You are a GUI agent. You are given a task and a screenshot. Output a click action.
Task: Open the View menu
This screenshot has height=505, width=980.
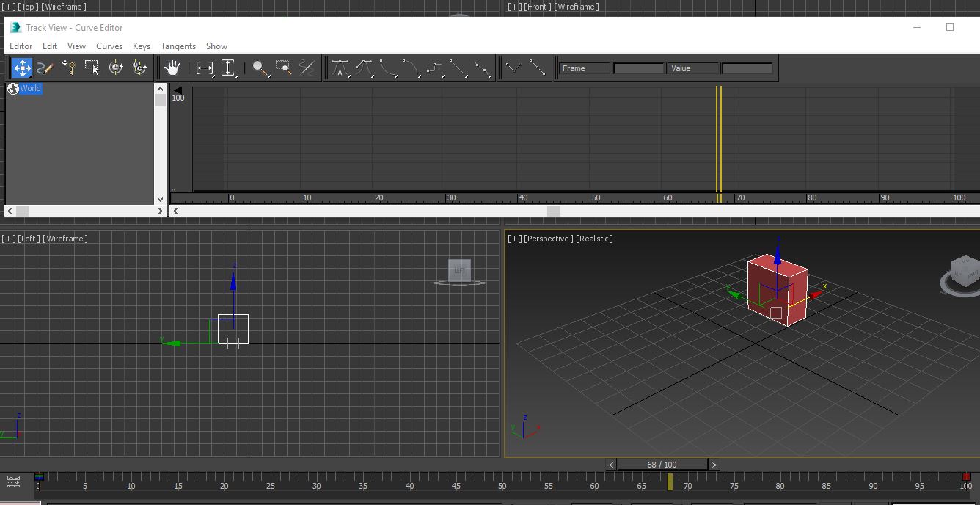(76, 46)
